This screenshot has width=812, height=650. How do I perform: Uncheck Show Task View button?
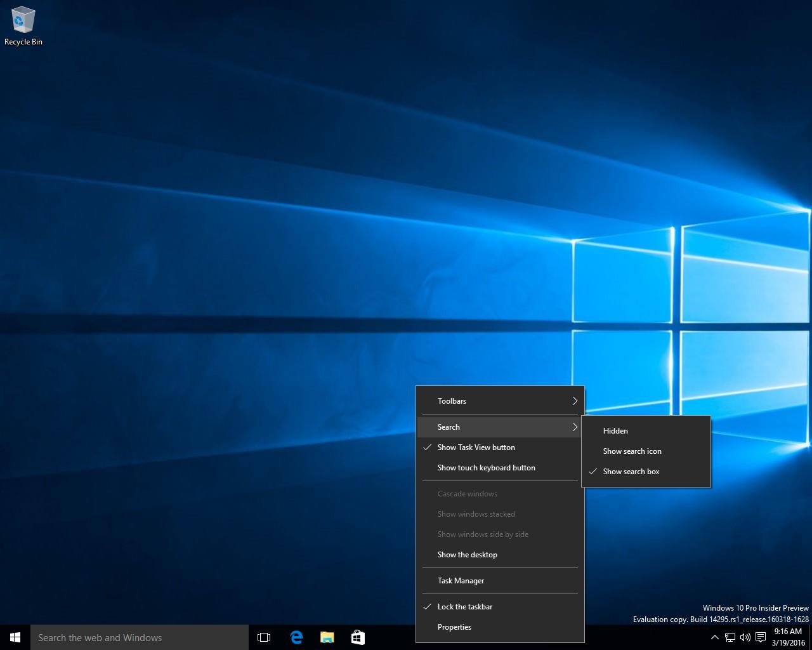476,448
